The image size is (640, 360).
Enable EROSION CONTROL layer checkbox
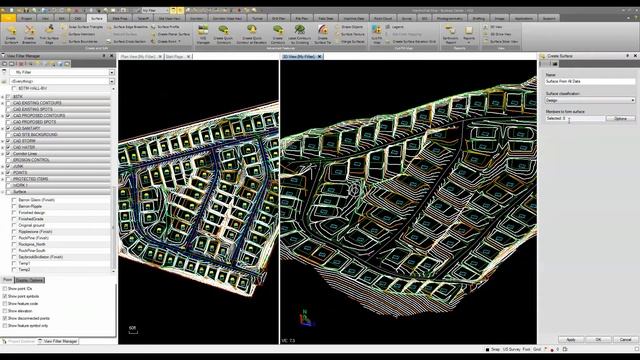8,160
